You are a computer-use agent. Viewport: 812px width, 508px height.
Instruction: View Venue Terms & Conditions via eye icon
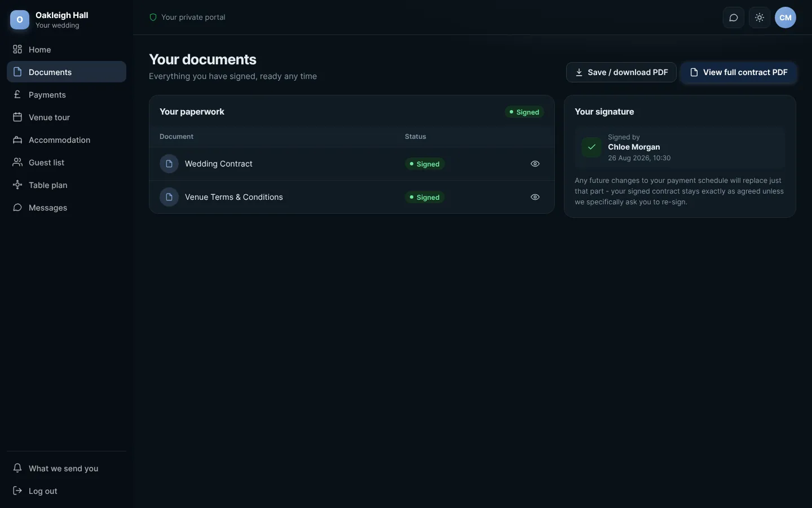[x=535, y=197]
